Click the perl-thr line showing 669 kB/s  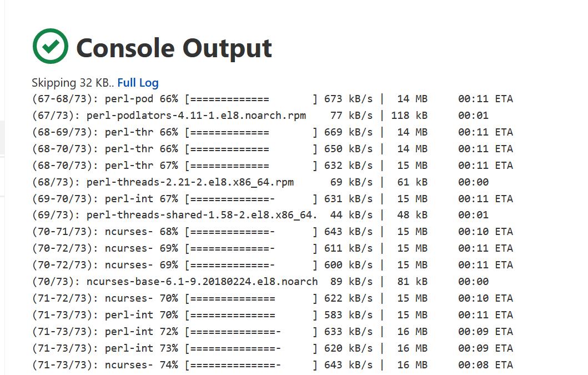click(x=273, y=132)
